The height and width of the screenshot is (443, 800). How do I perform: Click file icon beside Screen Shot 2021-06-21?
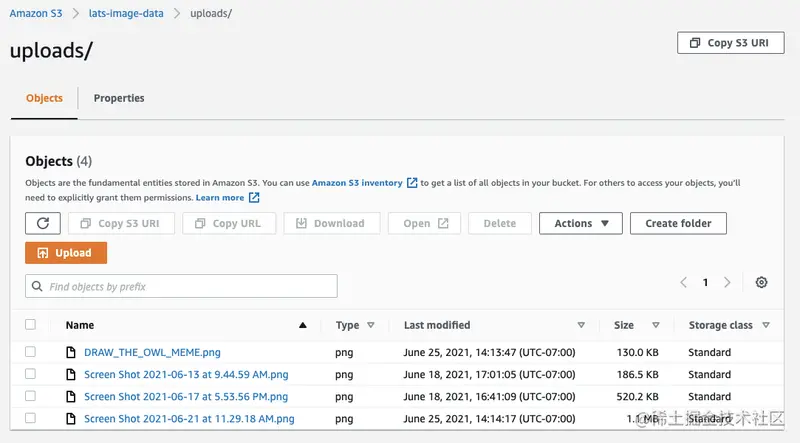pos(71,419)
